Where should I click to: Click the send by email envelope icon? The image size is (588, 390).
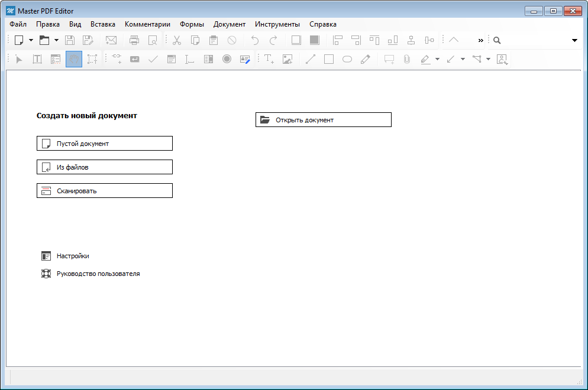111,40
